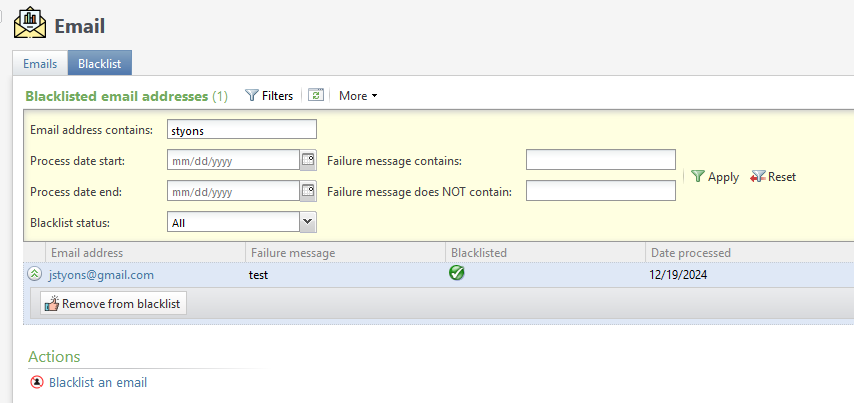Image resolution: width=854 pixels, height=403 pixels.
Task: Expand the Blacklist status dropdown
Action: (308, 222)
